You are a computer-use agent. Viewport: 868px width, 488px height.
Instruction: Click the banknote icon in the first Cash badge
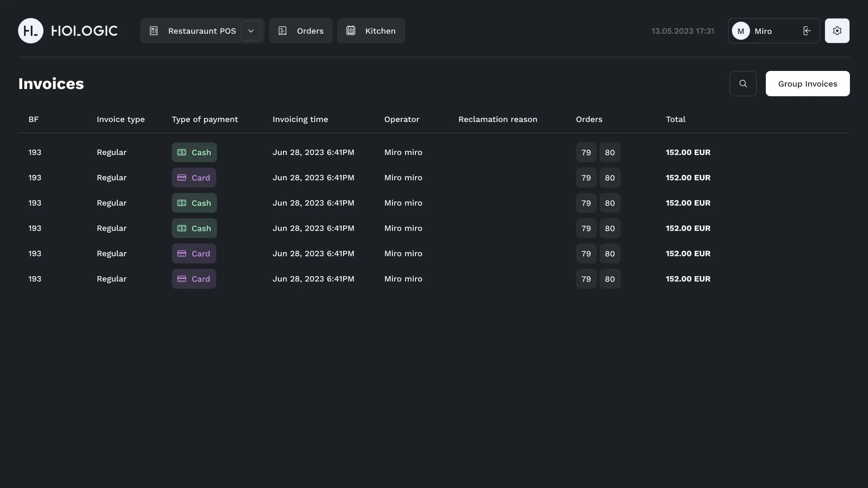[182, 152]
